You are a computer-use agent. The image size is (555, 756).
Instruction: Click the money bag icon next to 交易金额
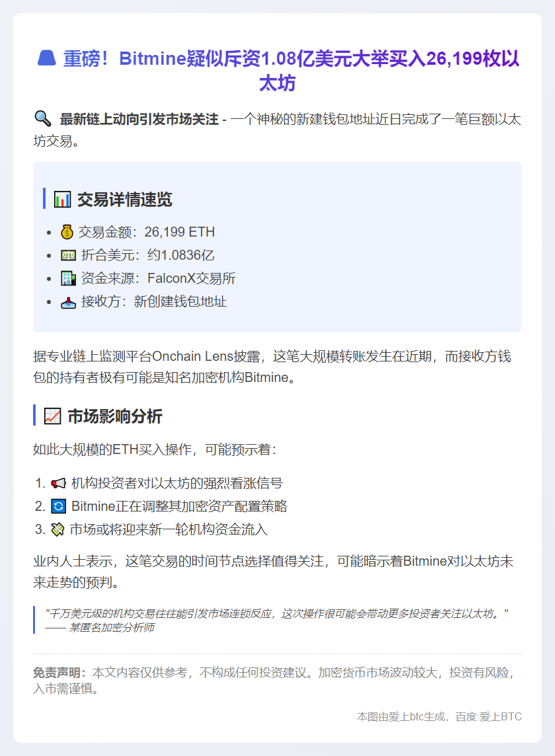(x=68, y=232)
